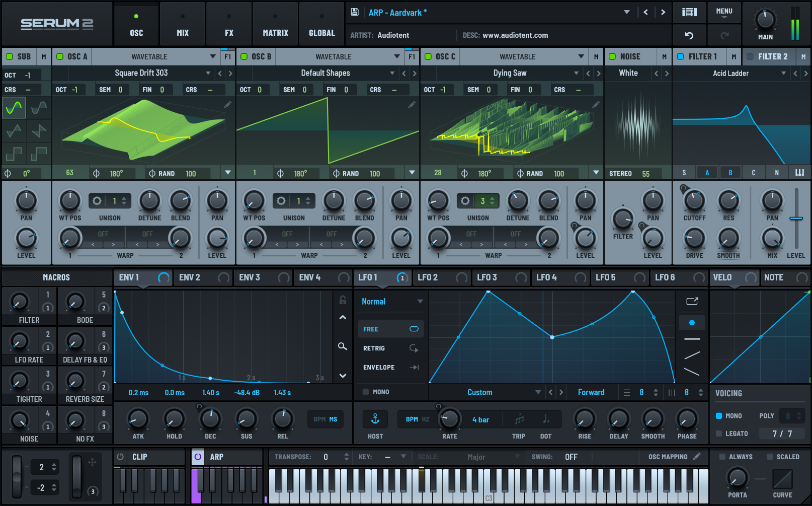Enable the ALWAYS portamento checkbox
This screenshot has width=812, height=506.
722,457
